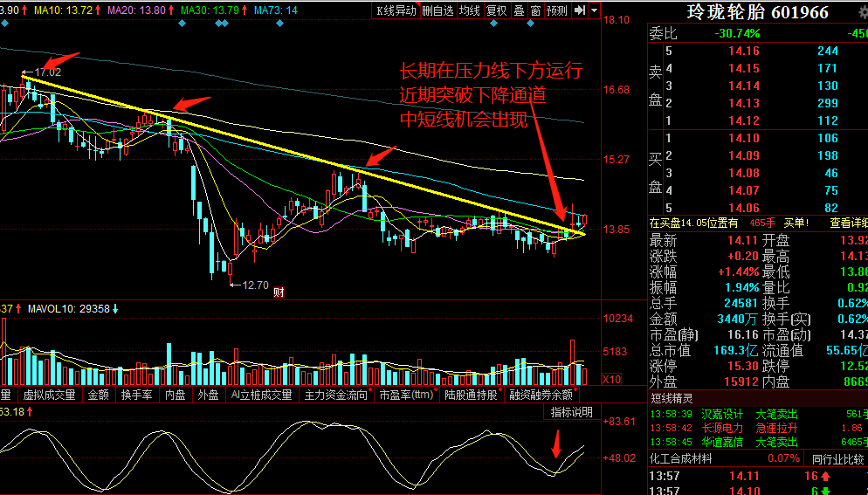
Task: Switch to the 虚拟成交量 indicator tab
Action: tap(48, 395)
